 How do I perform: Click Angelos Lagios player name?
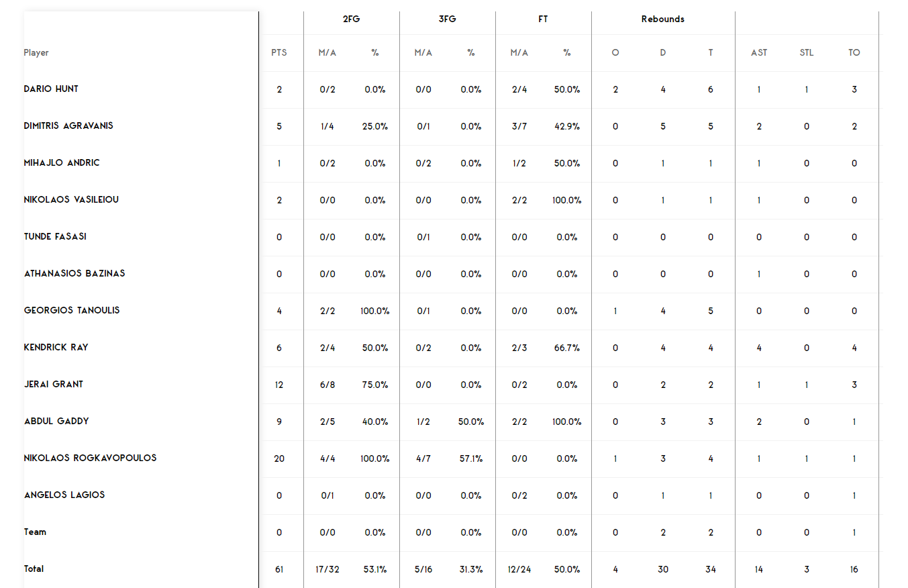64,495
